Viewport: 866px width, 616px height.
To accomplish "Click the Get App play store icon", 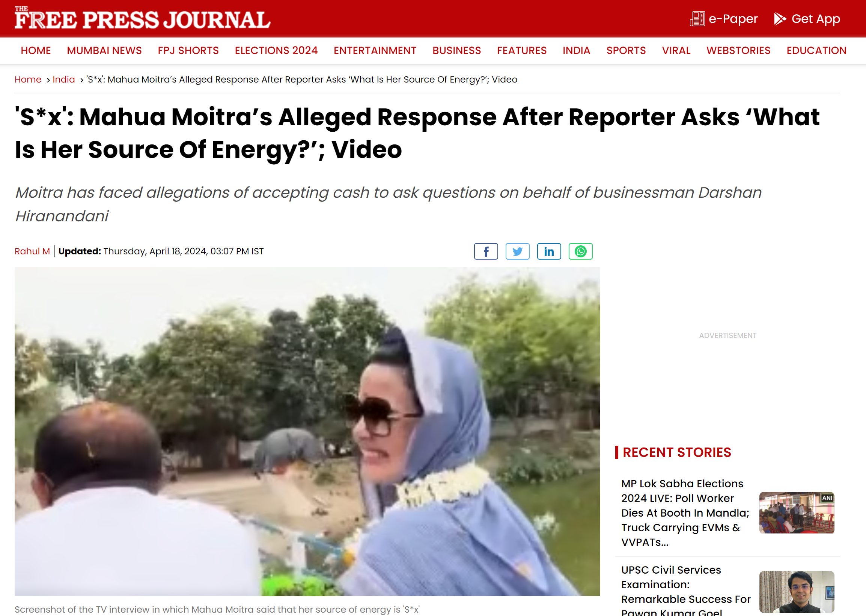I will pos(780,19).
